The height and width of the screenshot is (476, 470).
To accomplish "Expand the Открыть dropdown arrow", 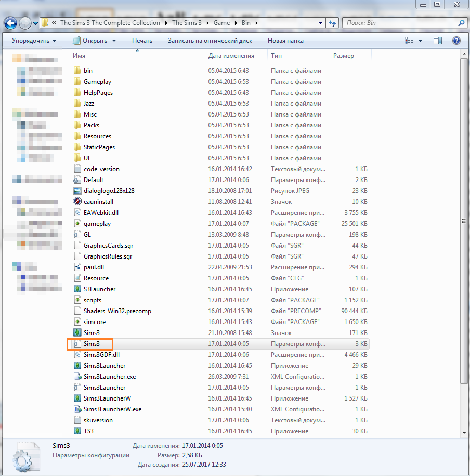I will 114,41.
